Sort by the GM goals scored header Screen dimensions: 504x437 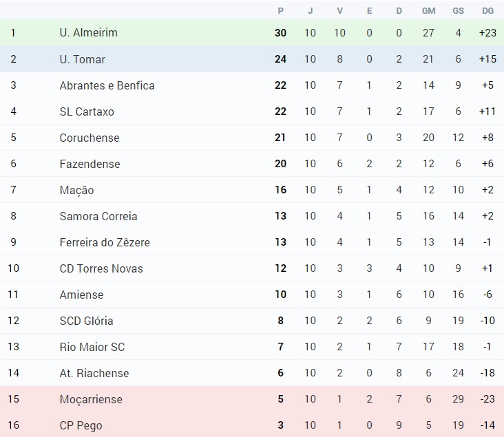pos(428,11)
